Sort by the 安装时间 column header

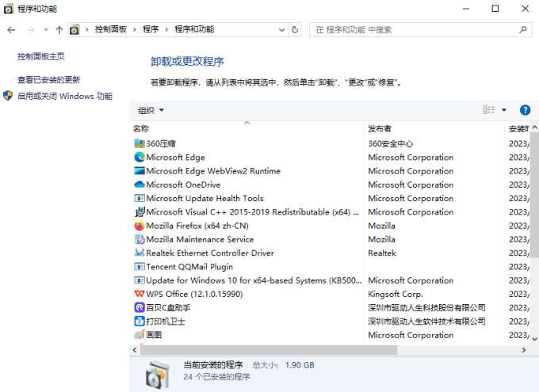tap(518, 128)
